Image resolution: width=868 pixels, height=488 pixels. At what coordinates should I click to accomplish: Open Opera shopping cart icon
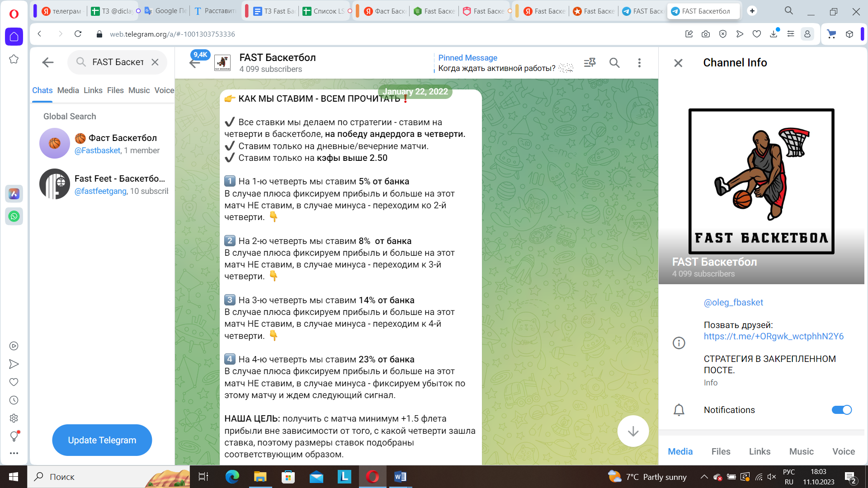click(x=831, y=34)
